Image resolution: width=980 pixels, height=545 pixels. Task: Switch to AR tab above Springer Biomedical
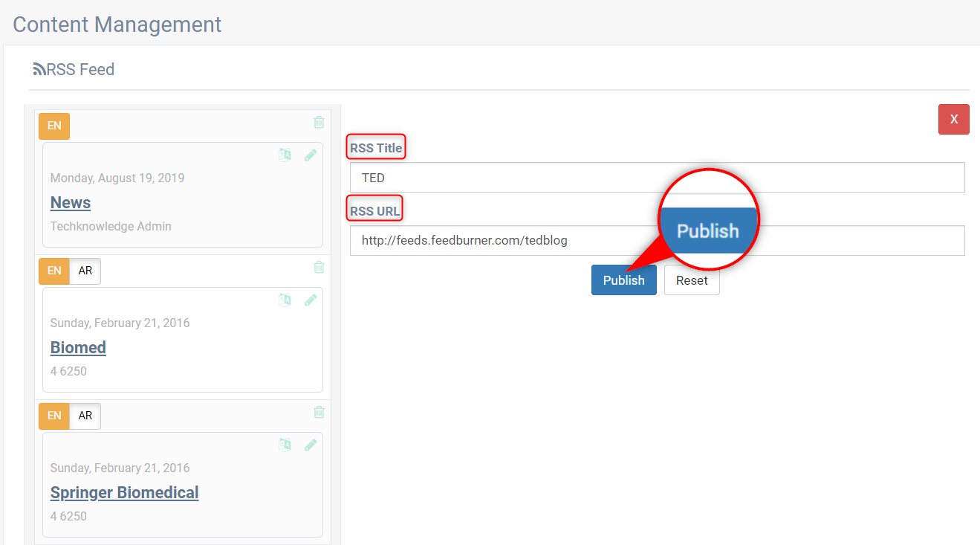pos(85,416)
